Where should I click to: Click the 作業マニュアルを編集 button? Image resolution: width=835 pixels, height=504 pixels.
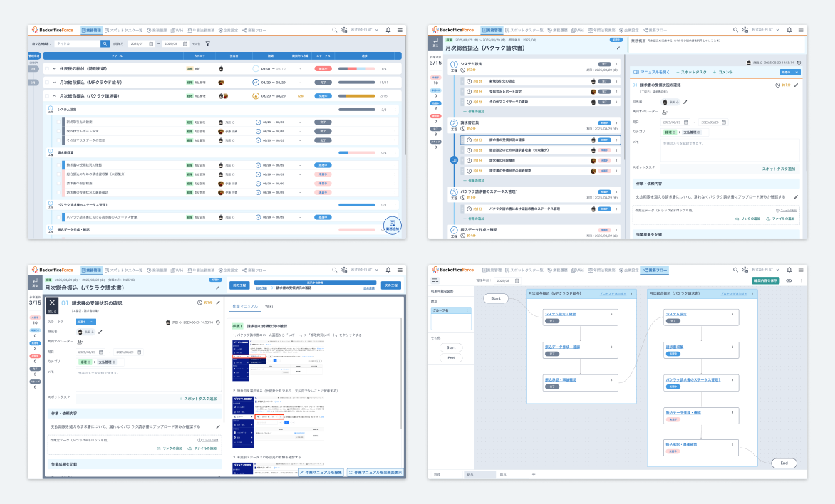(321, 473)
